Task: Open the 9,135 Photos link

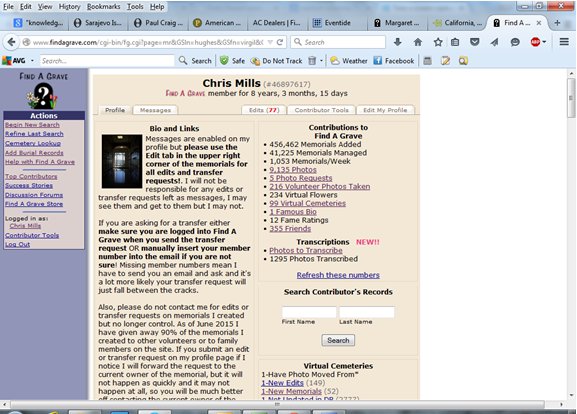Action: [293, 170]
